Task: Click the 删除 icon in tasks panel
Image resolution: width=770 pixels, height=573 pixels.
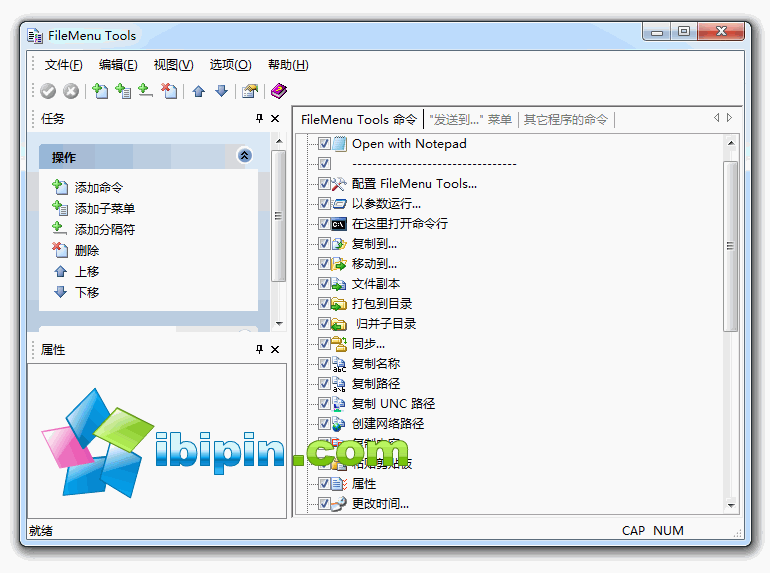Action: pyautogui.click(x=60, y=250)
